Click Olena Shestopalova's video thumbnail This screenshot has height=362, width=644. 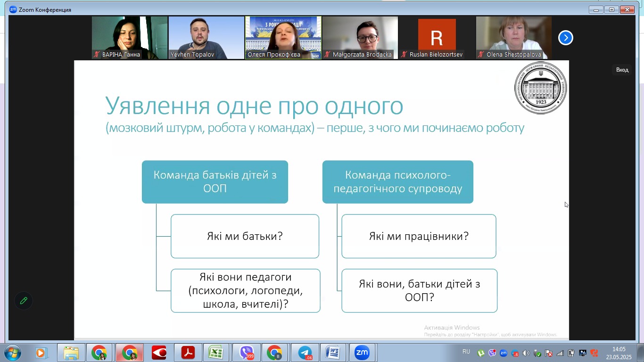point(513,38)
